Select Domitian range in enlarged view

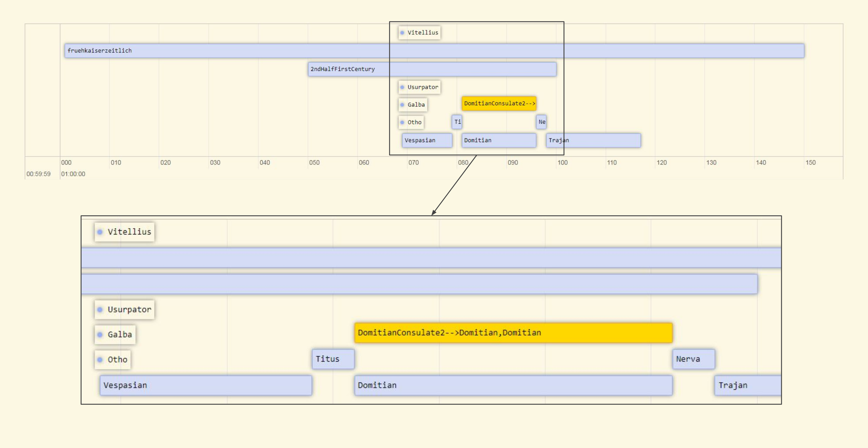(x=514, y=385)
